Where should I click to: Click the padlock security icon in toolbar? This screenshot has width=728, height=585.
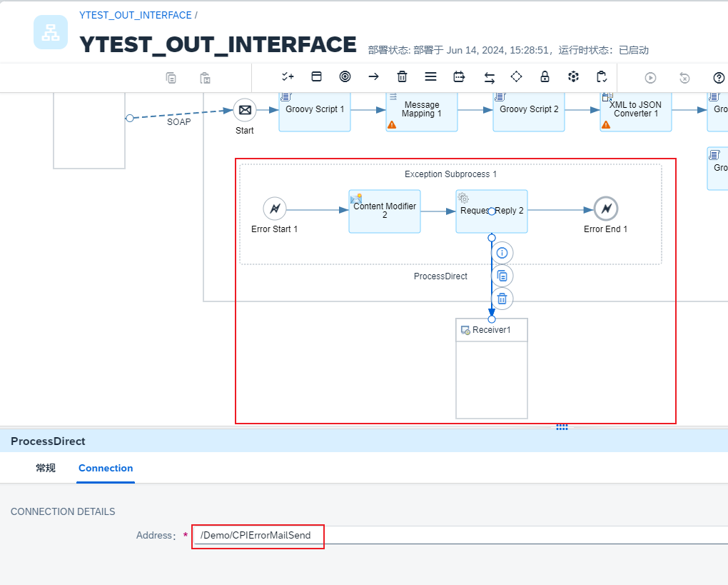tap(545, 77)
